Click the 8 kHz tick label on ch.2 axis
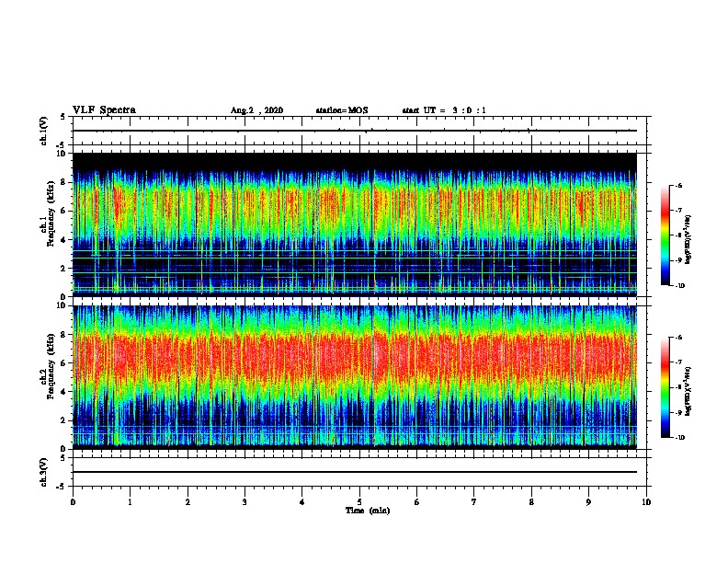This screenshot has width=728, height=563. tap(63, 335)
